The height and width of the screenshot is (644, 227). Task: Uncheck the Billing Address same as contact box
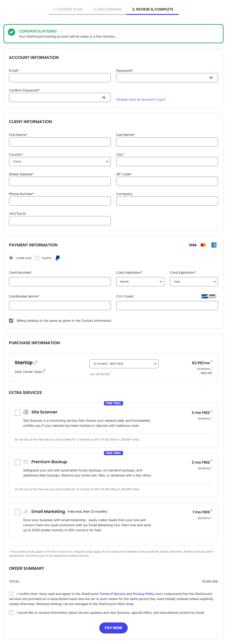pos(11,320)
